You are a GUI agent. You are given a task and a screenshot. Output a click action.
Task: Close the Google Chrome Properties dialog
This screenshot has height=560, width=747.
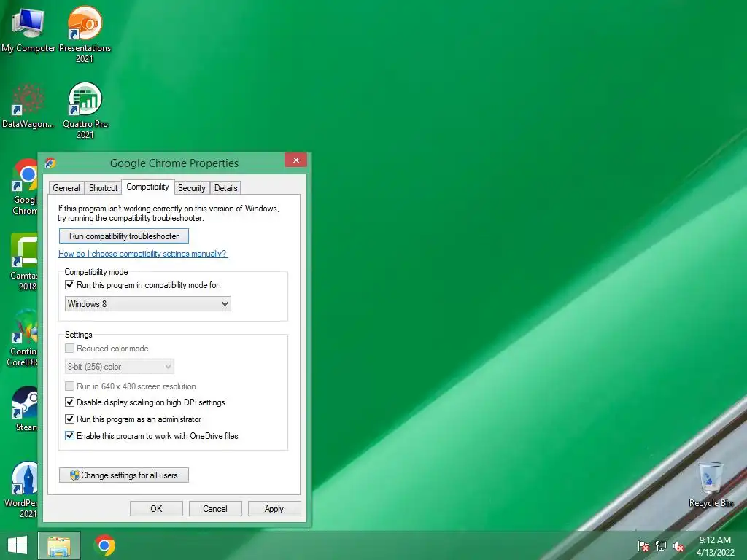[296, 160]
